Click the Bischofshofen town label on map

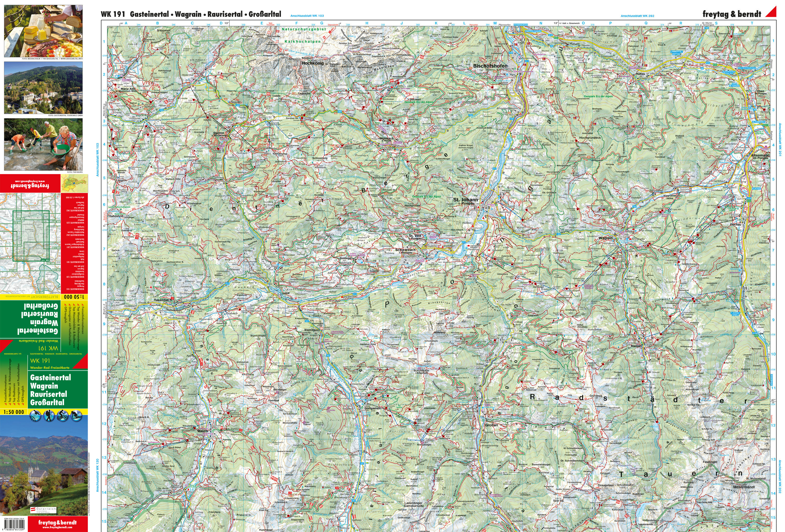[490, 66]
